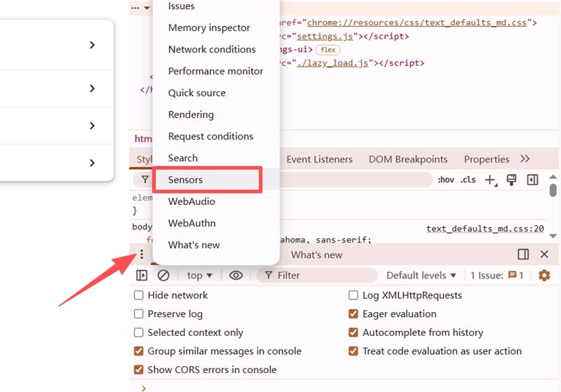The width and height of the screenshot is (561, 392).
Task: Select Issues from the menu
Action: click(216, 6)
